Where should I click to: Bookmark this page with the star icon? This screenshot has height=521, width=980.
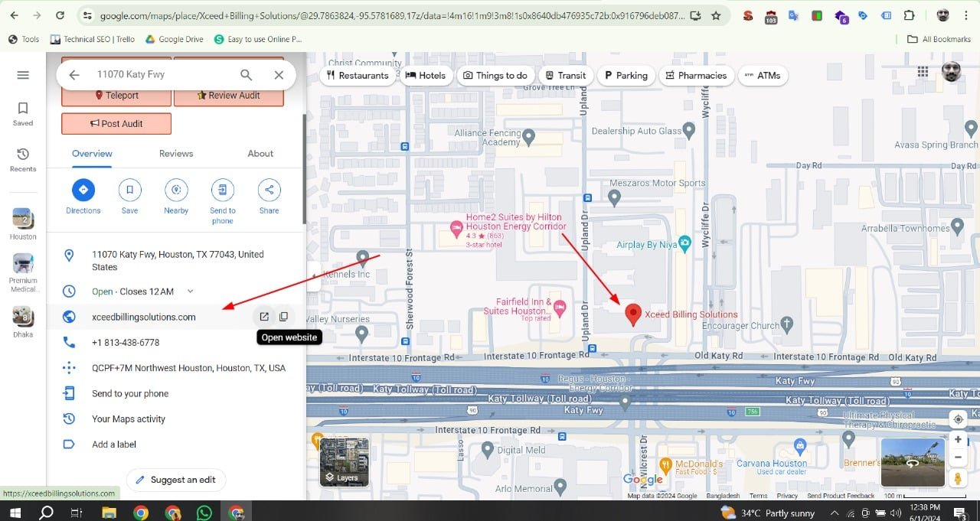pyautogui.click(x=716, y=15)
